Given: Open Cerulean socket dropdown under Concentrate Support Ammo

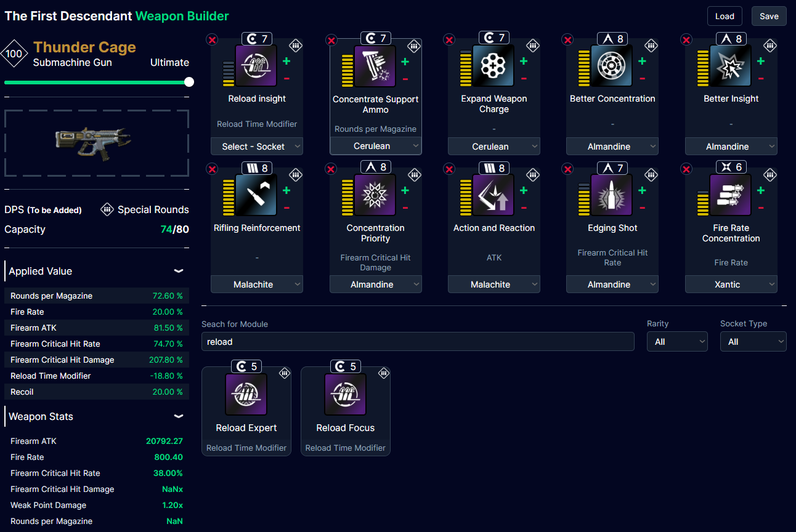Looking at the screenshot, I should click(376, 146).
